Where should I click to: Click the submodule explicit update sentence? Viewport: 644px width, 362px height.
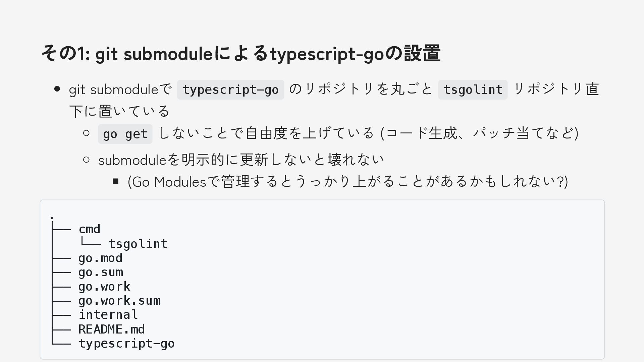click(x=241, y=160)
